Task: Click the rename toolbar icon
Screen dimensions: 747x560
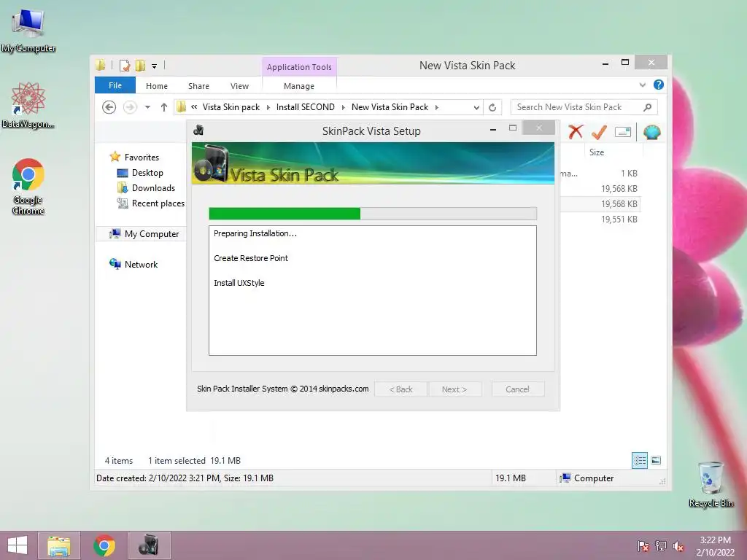Action: 623,132
